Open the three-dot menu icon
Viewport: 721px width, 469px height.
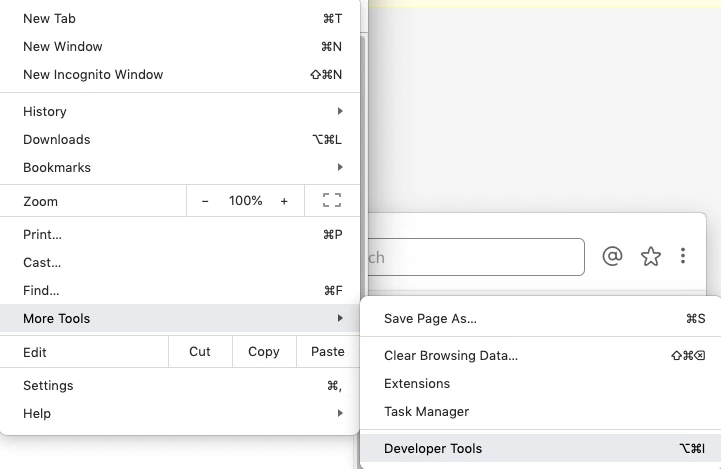pos(683,256)
